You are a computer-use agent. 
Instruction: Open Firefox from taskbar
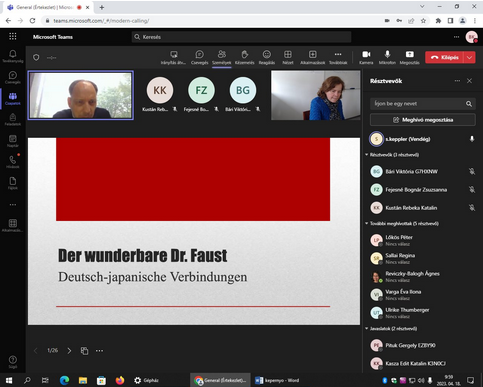click(120, 380)
